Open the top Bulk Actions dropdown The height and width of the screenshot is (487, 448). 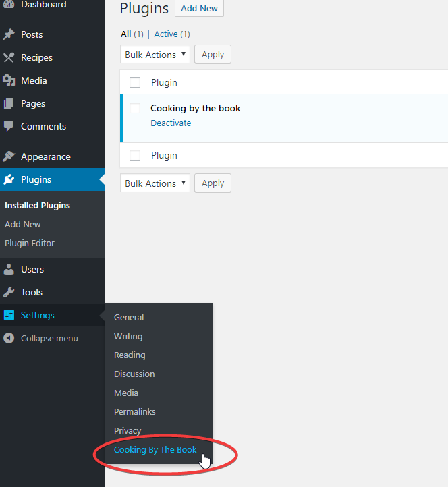(155, 55)
